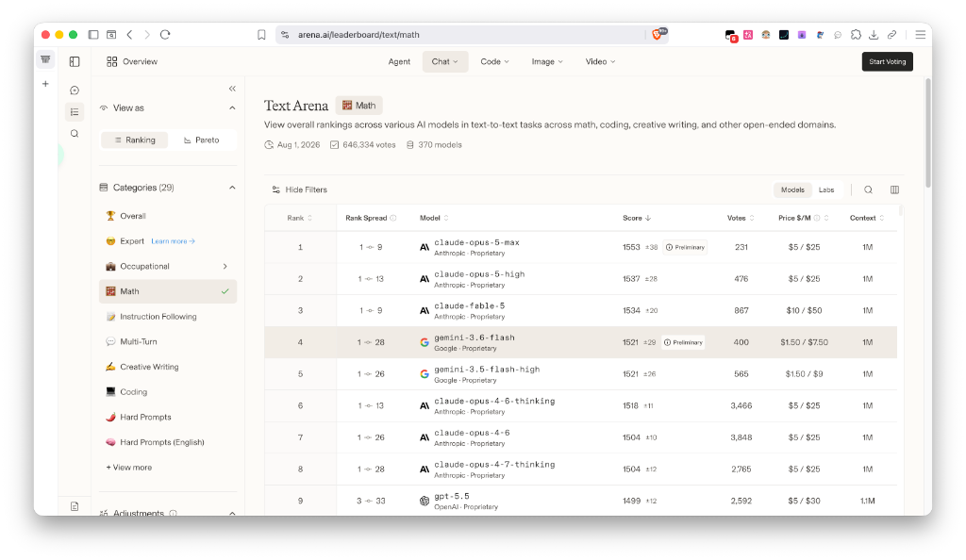
Task: Select the Creative Writing category
Action: (168, 366)
